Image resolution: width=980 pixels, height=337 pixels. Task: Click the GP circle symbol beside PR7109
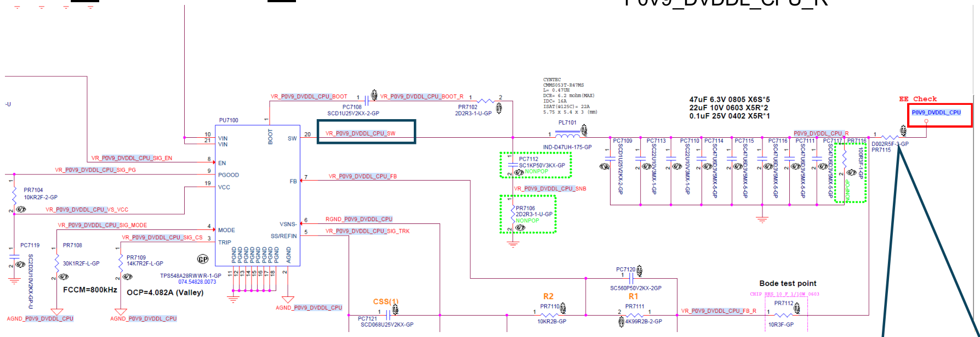pyautogui.click(x=203, y=259)
